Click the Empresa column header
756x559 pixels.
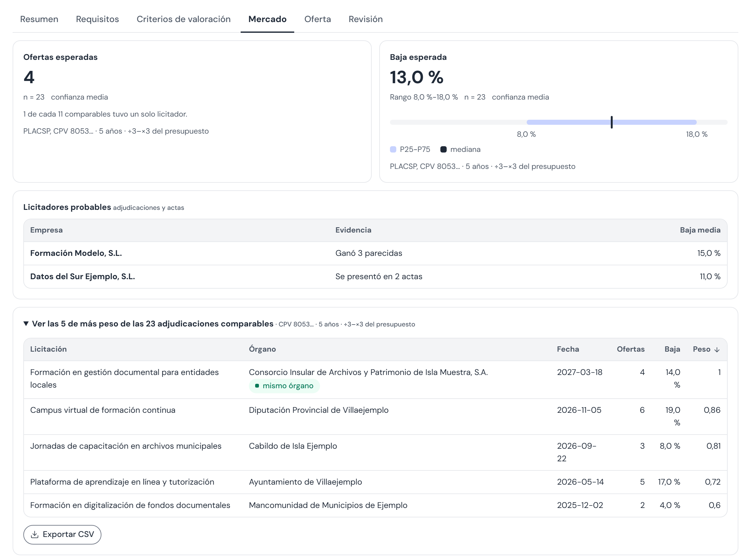click(46, 230)
